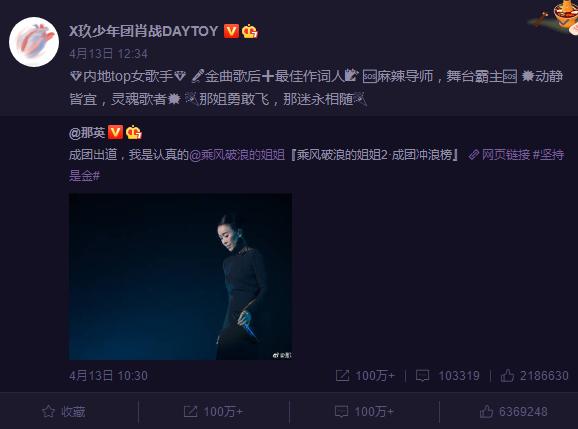Click the crown membership icon beside DAYTOY

(250, 31)
